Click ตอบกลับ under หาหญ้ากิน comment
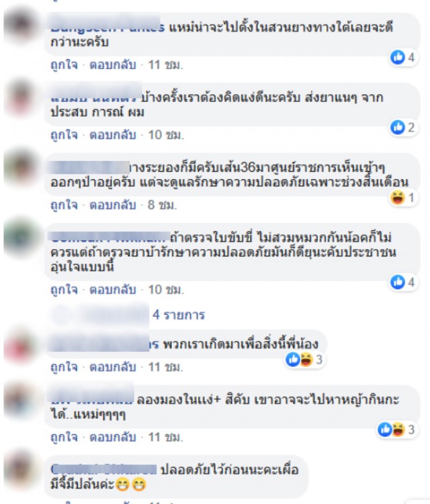This screenshot has height=504, width=430. [x=113, y=437]
